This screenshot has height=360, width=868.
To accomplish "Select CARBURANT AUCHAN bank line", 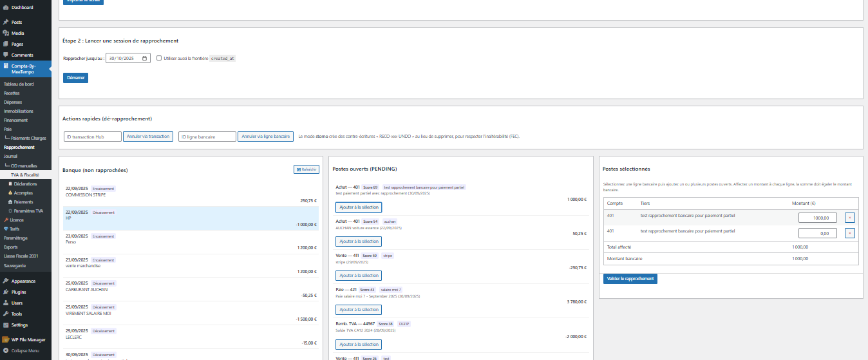I will (x=191, y=290).
